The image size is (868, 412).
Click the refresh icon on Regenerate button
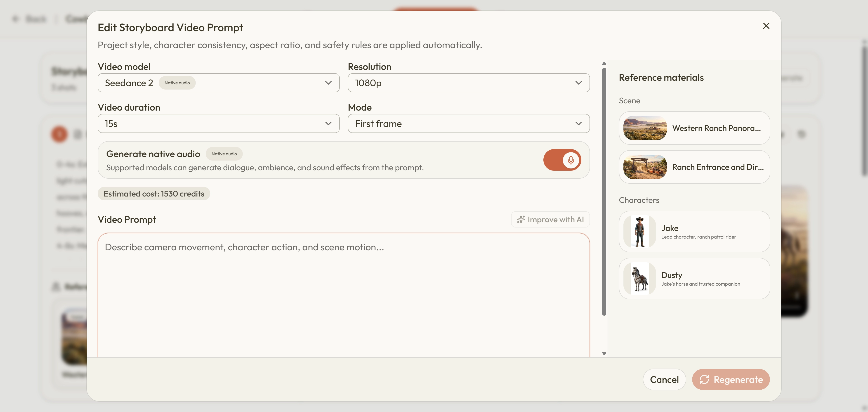(704, 380)
